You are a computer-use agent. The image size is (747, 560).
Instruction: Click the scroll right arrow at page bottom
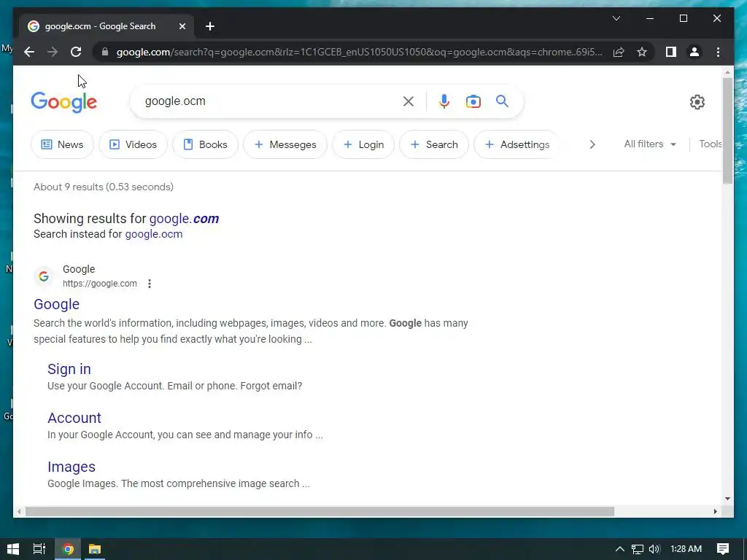click(x=715, y=511)
